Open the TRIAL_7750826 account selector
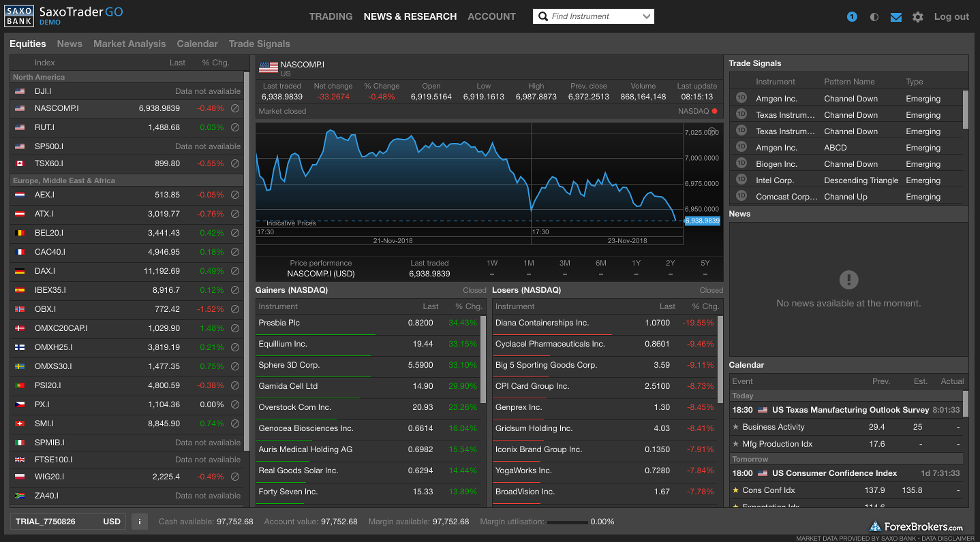 tap(44, 522)
